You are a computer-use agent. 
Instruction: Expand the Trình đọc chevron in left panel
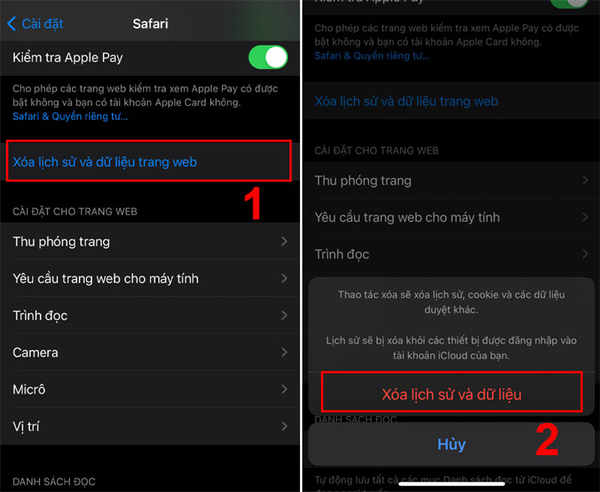click(x=284, y=315)
